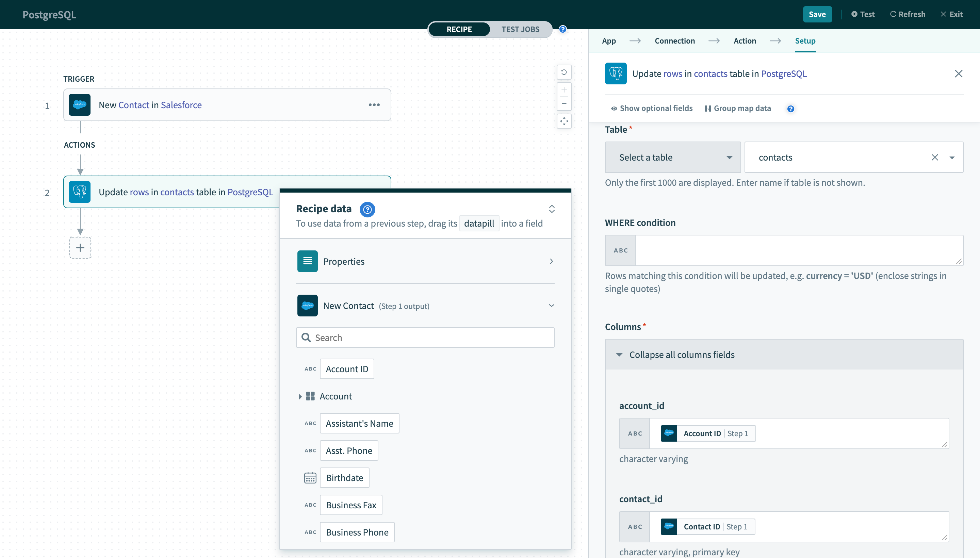
Task: Toggle the New Contact step output
Action: tap(551, 306)
